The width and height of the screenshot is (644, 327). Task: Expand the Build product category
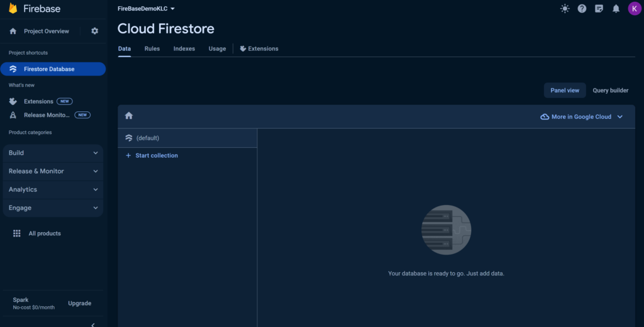coord(53,153)
